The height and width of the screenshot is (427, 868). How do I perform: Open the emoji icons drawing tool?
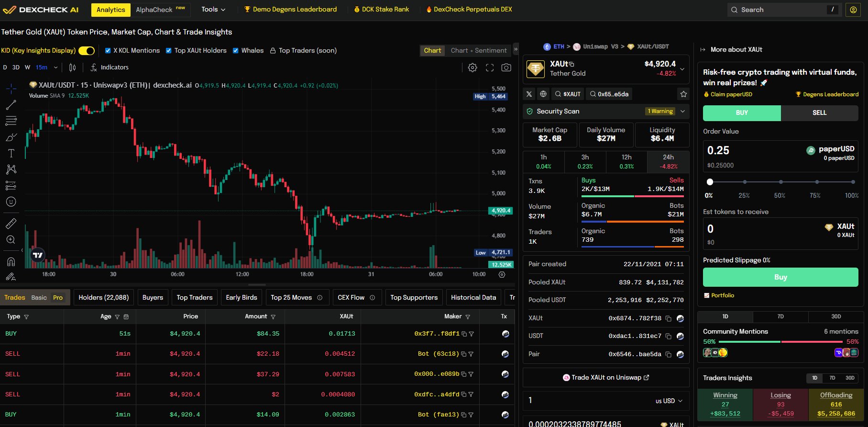click(11, 202)
